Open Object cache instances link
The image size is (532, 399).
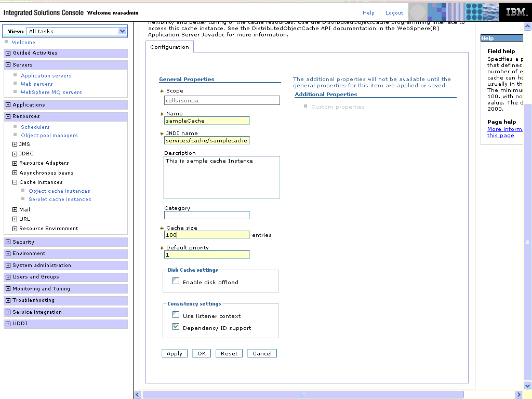(x=59, y=191)
